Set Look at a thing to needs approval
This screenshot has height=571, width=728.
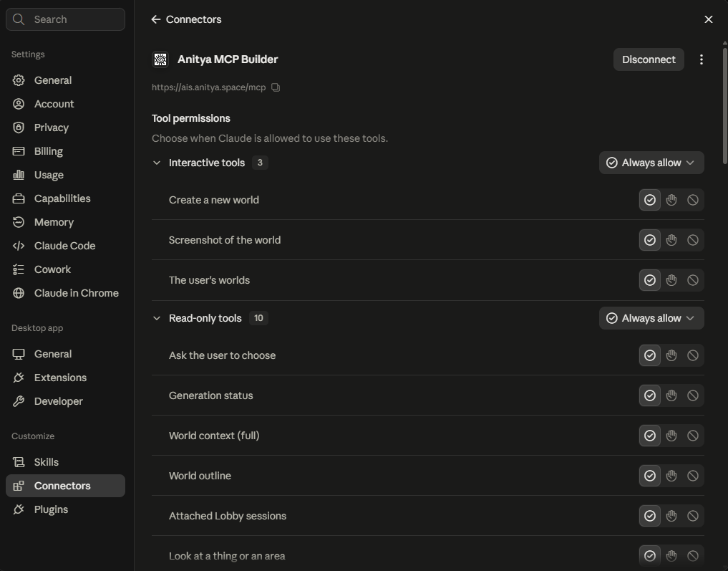pyautogui.click(x=671, y=556)
